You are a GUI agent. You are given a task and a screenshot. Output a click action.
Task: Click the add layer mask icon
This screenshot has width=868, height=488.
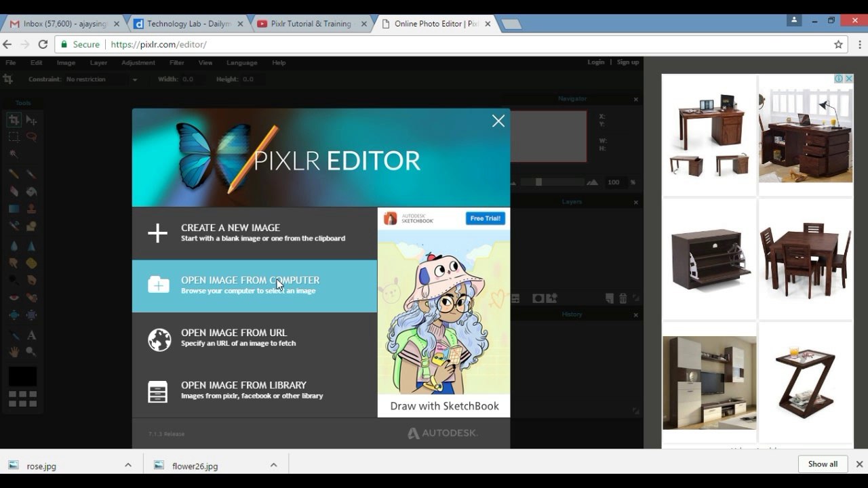(538, 298)
